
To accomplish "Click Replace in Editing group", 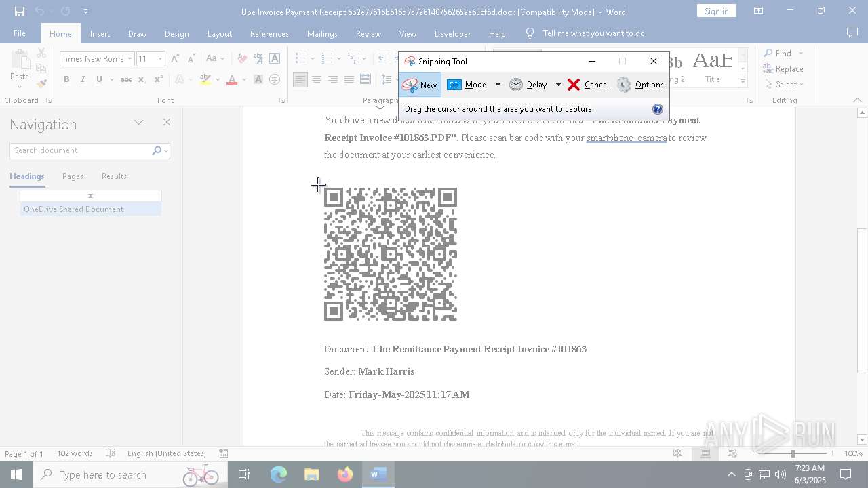I will point(783,69).
